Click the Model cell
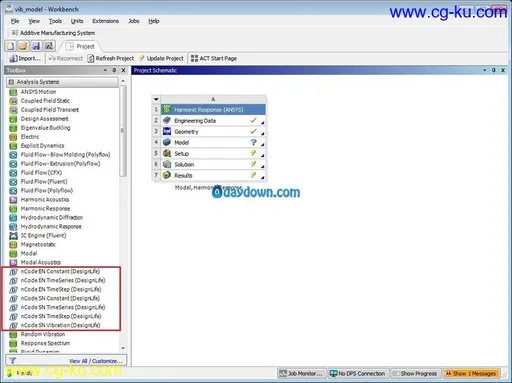 pos(213,143)
